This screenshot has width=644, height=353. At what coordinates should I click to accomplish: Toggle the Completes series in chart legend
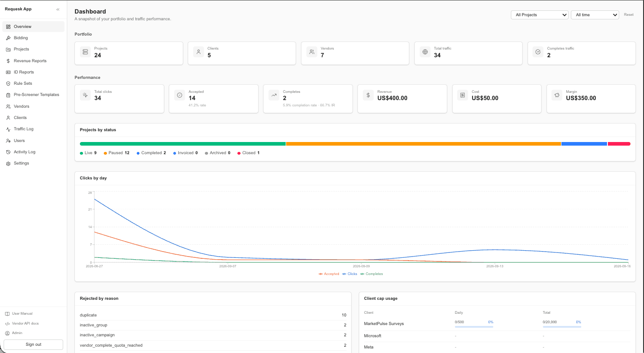371,274
